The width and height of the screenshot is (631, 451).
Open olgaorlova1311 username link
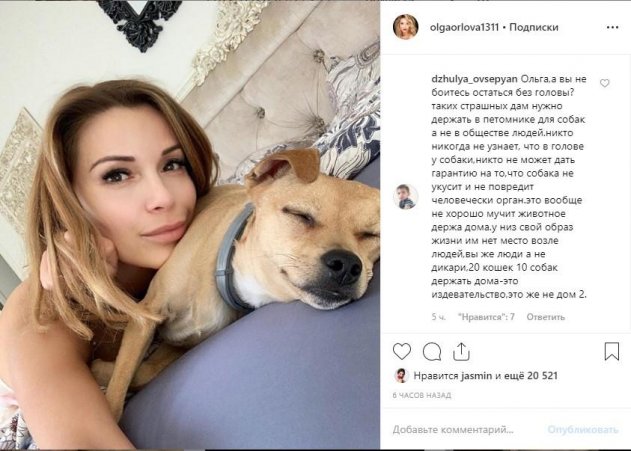click(x=464, y=27)
